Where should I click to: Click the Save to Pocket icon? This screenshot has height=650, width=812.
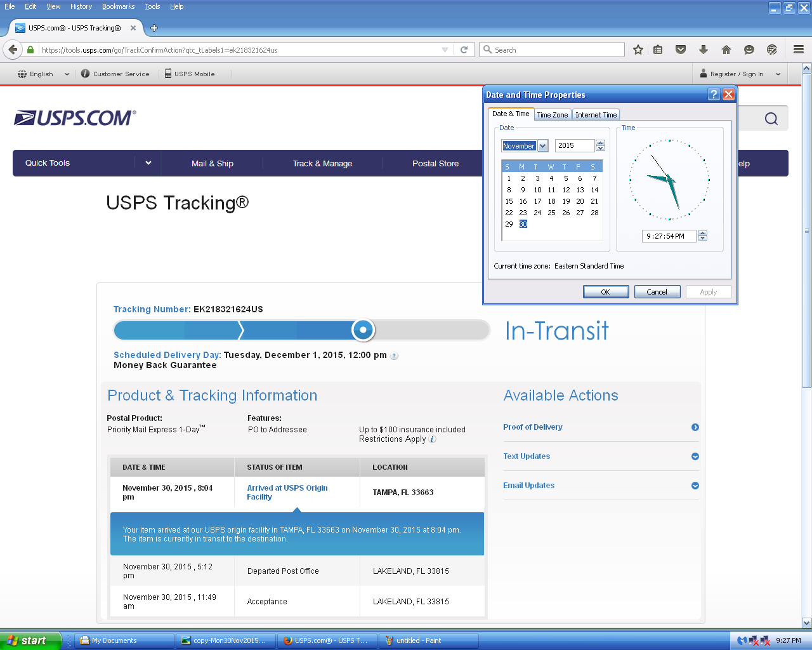tap(681, 50)
